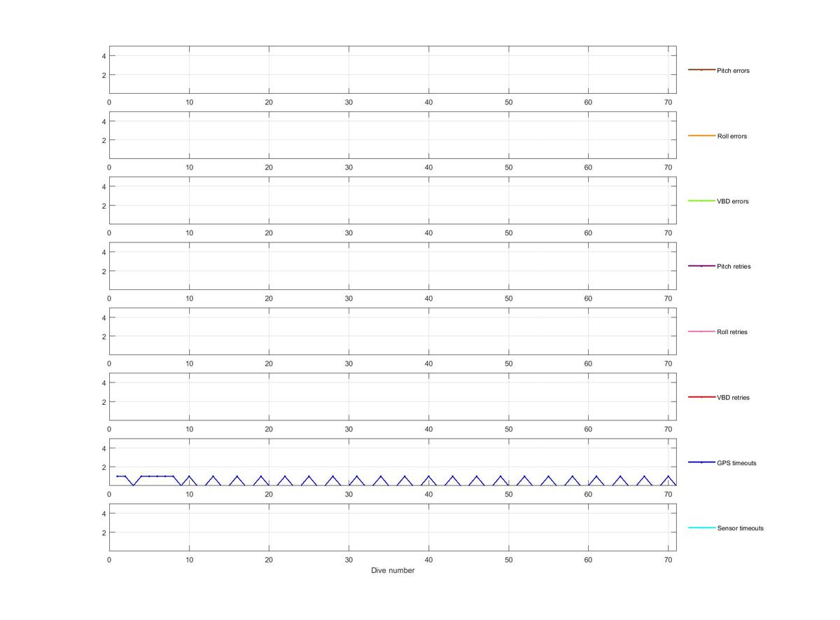Click the GPS timeouts peak at dive 40
This screenshot has height=620, width=840.
tap(428, 476)
